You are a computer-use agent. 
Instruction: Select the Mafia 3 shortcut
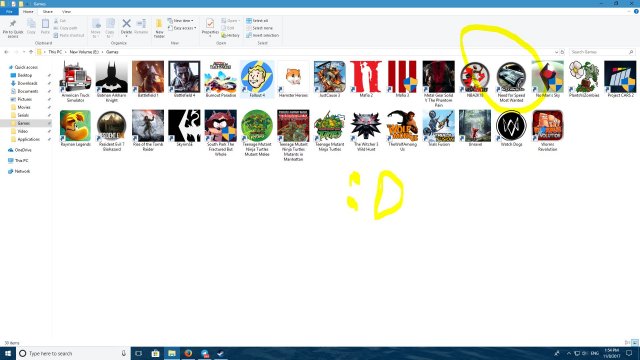pyautogui.click(x=402, y=79)
